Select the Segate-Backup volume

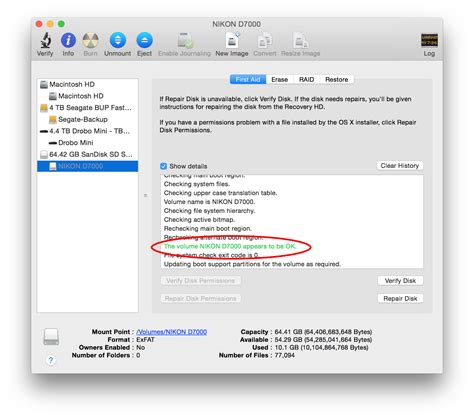[87, 119]
